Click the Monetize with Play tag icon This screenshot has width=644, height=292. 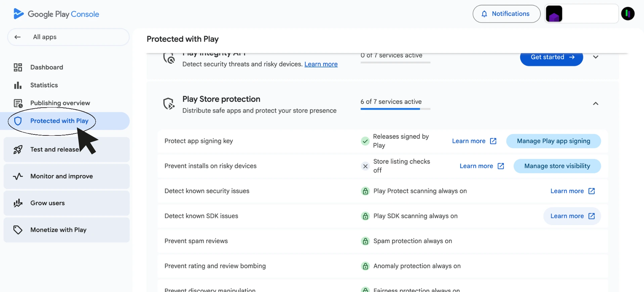click(x=18, y=230)
